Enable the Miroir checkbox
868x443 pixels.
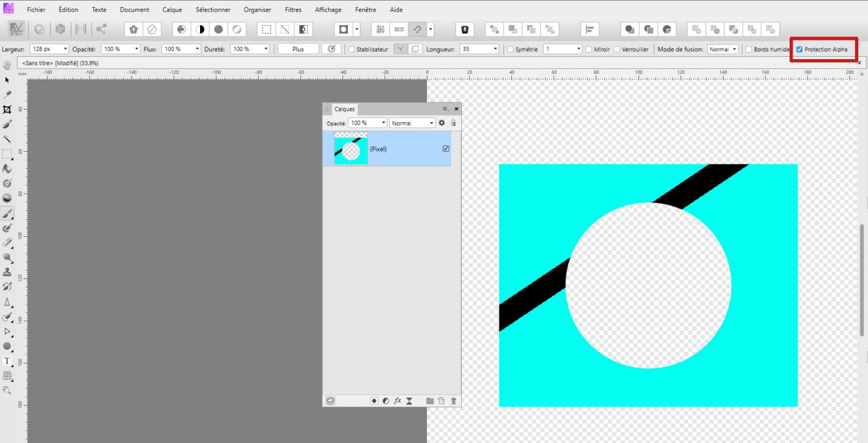[x=589, y=50]
